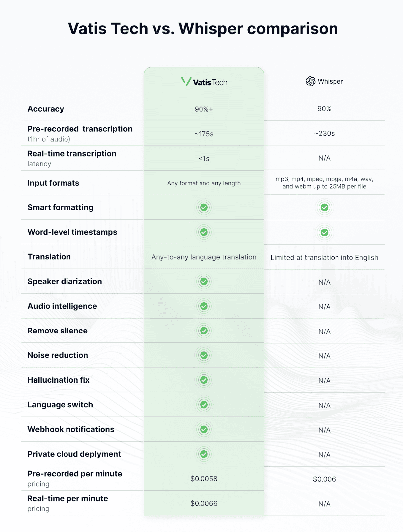This screenshot has width=403, height=532.
Task: Click Remove silence green checkmark
Action: coord(204,331)
